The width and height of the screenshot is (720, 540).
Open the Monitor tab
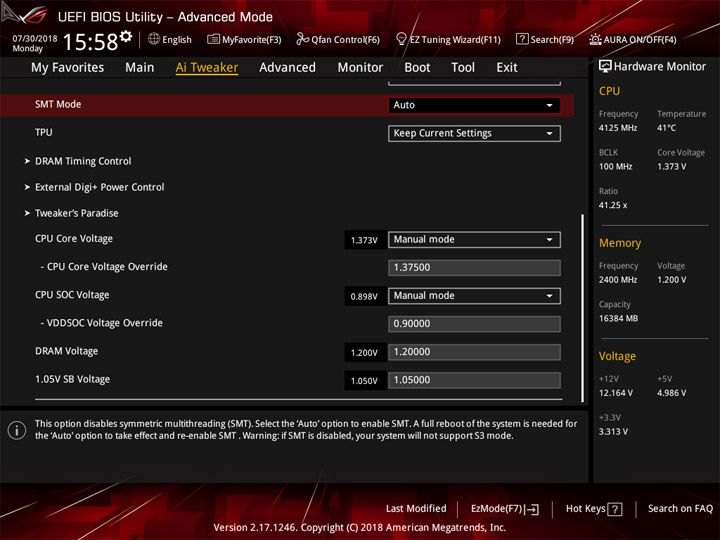pyautogui.click(x=360, y=68)
